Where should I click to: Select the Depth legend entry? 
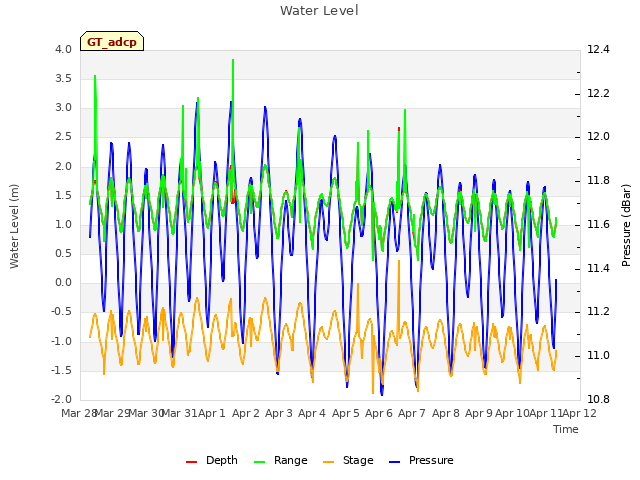tap(211, 460)
